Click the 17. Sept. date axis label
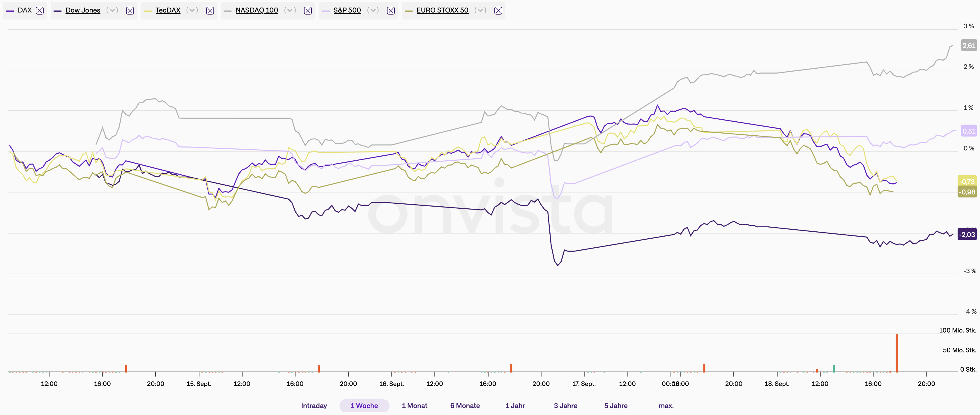This screenshot has width=980, height=415. coord(584,384)
